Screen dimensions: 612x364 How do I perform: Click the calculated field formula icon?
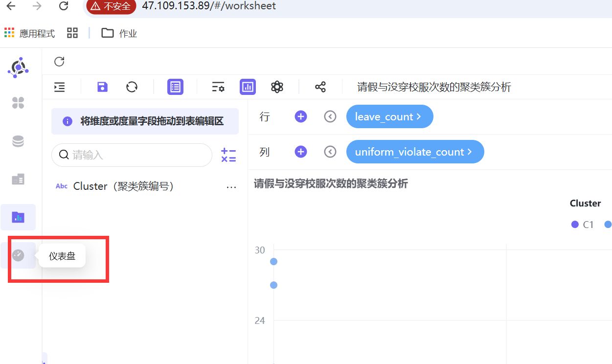pyautogui.click(x=228, y=155)
